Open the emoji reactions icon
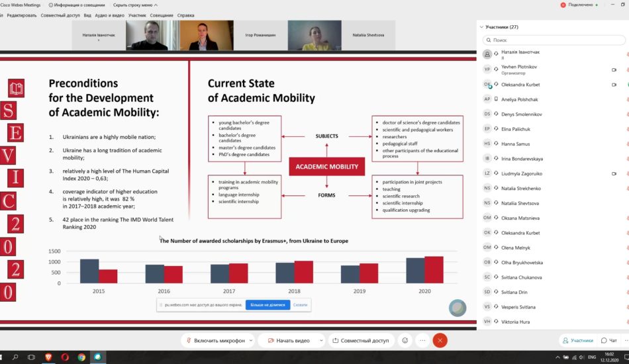Image resolution: width=629 pixels, height=364 pixels. [405, 340]
